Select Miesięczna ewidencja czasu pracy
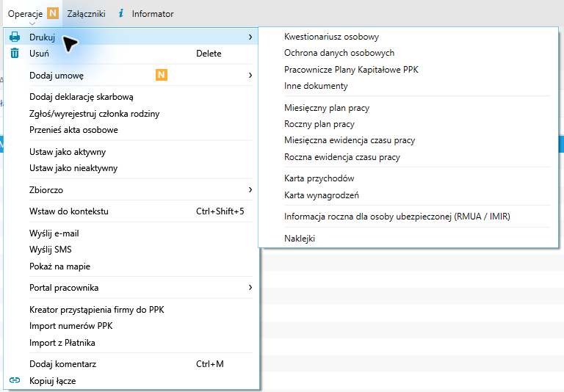 [x=408, y=140]
